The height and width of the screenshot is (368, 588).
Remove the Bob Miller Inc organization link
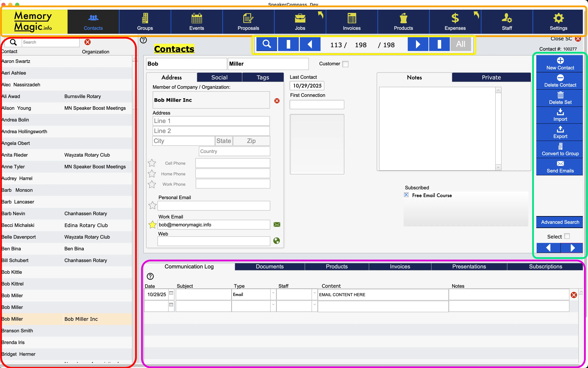point(277,101)
